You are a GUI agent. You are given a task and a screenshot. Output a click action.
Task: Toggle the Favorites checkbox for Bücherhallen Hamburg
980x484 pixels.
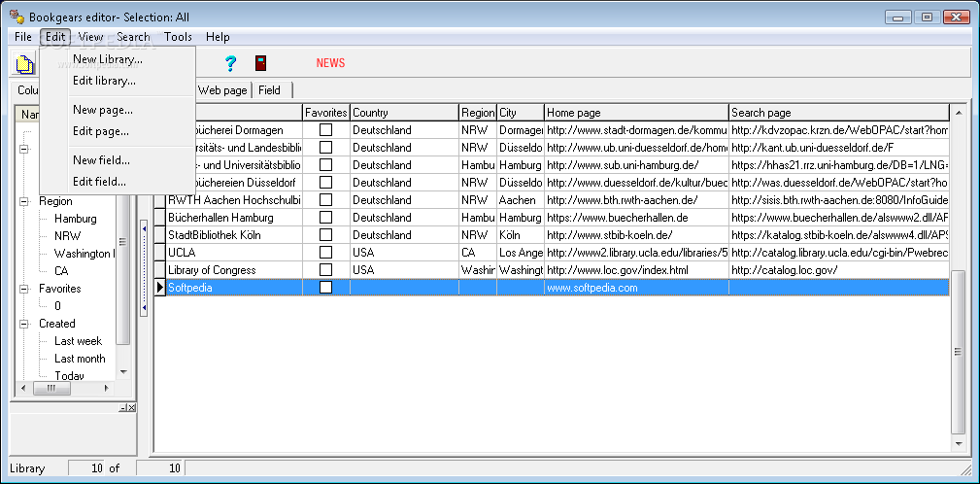click(x=325, y=218)
